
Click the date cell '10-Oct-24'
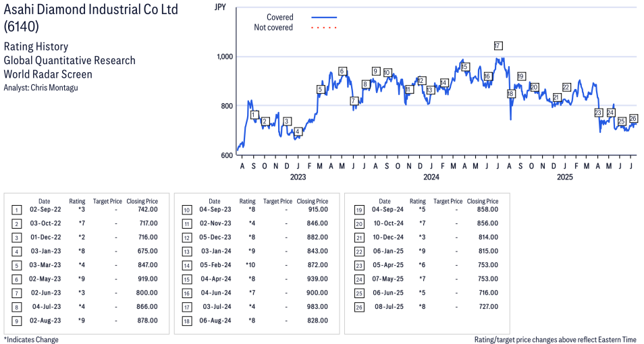[389, 223]
